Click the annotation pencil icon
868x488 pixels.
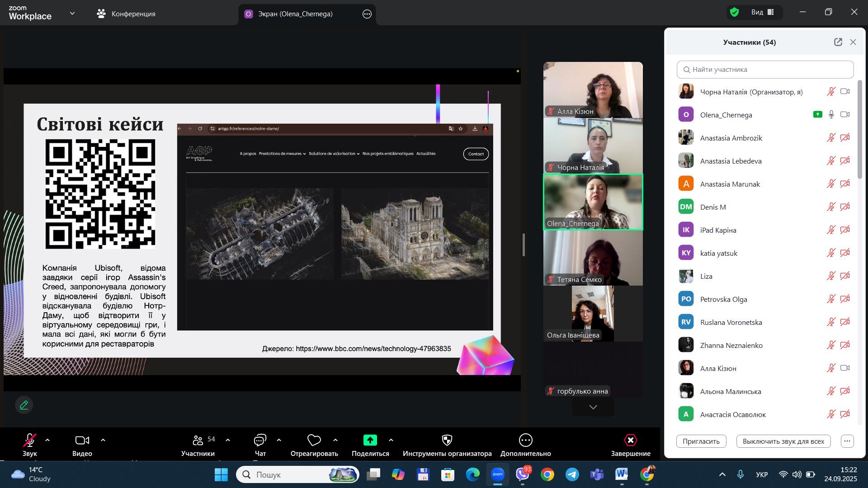(24, 405)
